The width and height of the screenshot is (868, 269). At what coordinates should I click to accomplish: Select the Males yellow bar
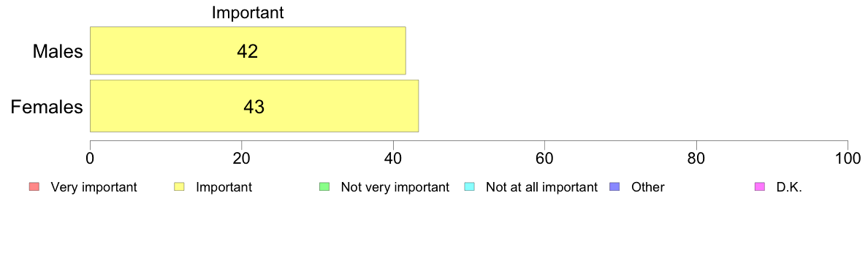pyautogui.click(x=248, y=50)
